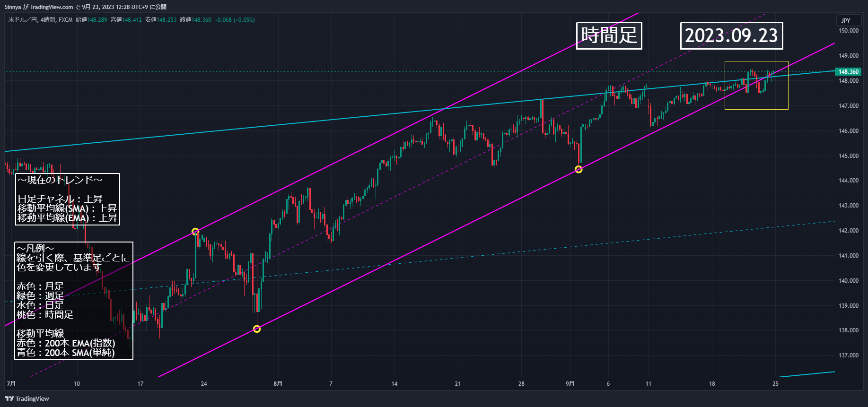Image resolution: width=868 pixels, height=407 pixels.
Task: Click the 始値148.289 open value in header
Action: coord(91,20)
